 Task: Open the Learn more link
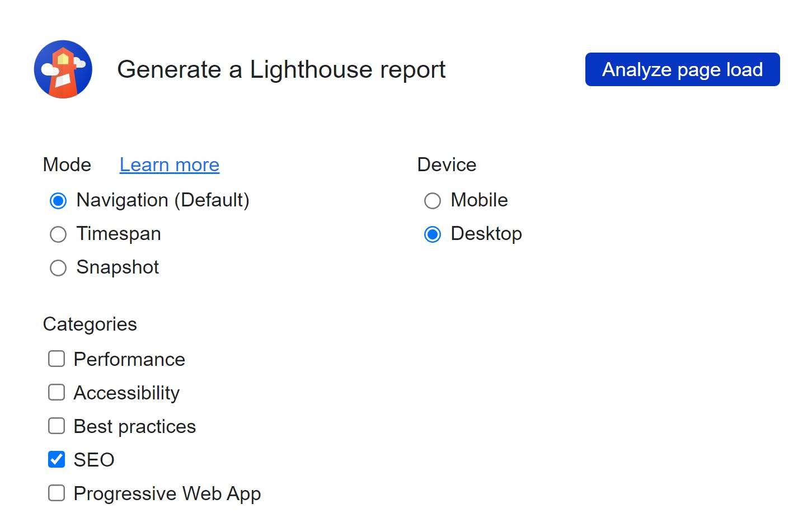click(170, 164)
